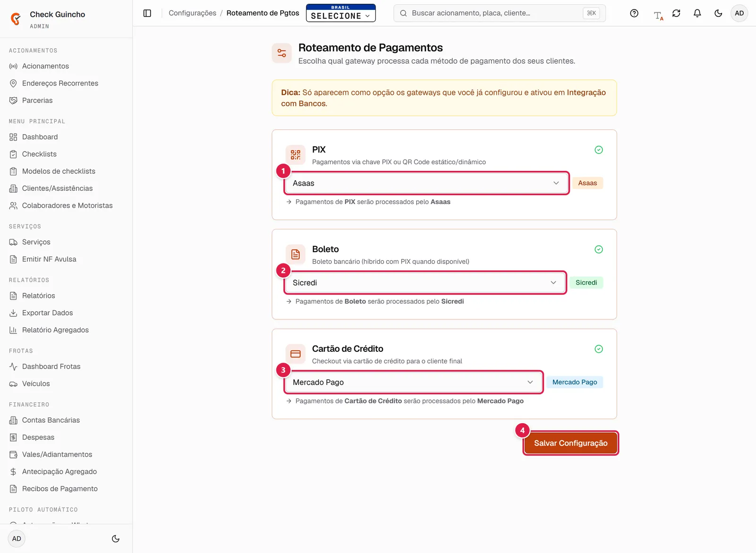
Task: Click the Cartão de Crédito green check icon
Action: pos(599,349)
